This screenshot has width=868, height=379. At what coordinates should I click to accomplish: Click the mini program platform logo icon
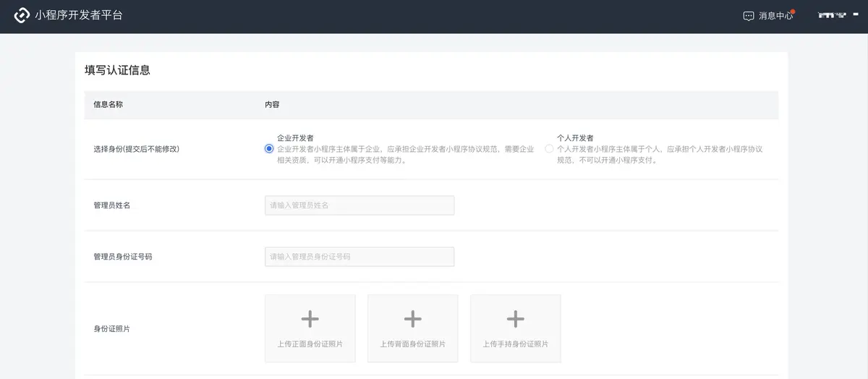22,15
